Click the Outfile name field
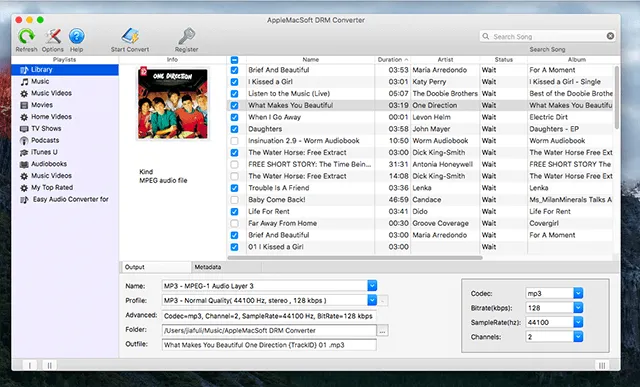The image size is (640, 387). click(x=269, y=345)
